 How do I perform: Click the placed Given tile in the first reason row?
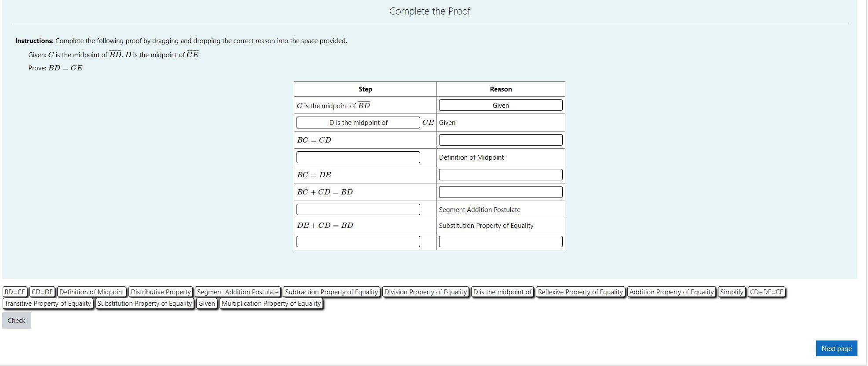[501, 106]
